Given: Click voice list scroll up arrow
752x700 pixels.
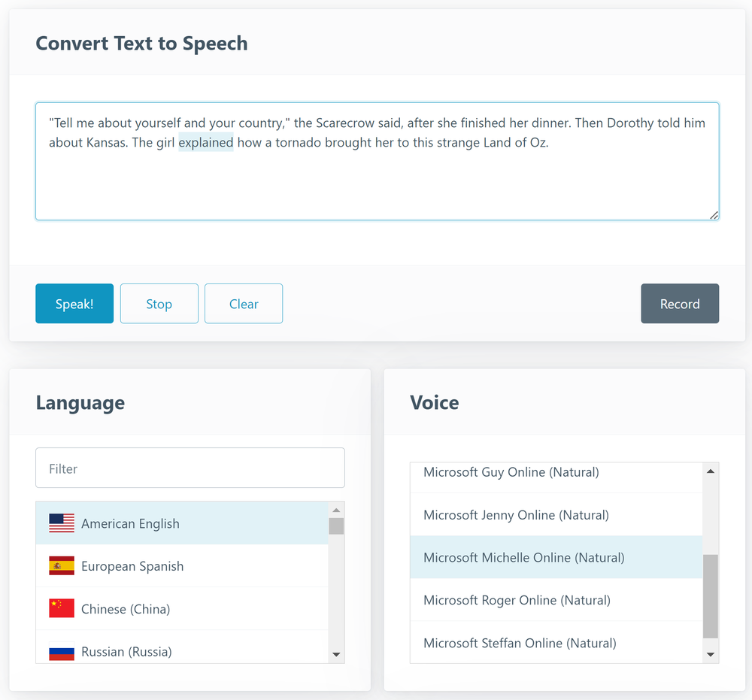Looking at the screenshot, I should click(711, 471).
